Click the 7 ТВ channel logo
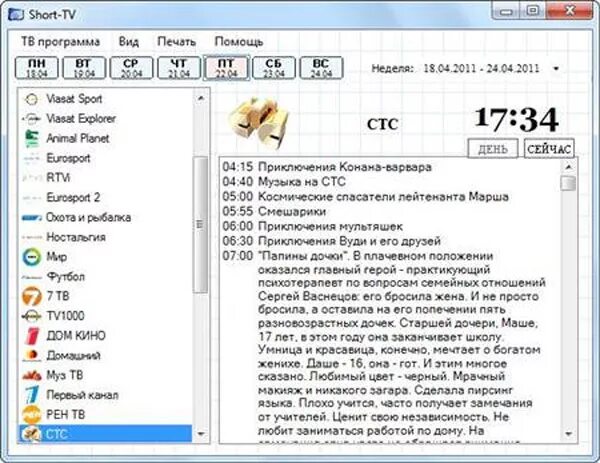Viewport: 600px width, 463px height. [31, 297]
